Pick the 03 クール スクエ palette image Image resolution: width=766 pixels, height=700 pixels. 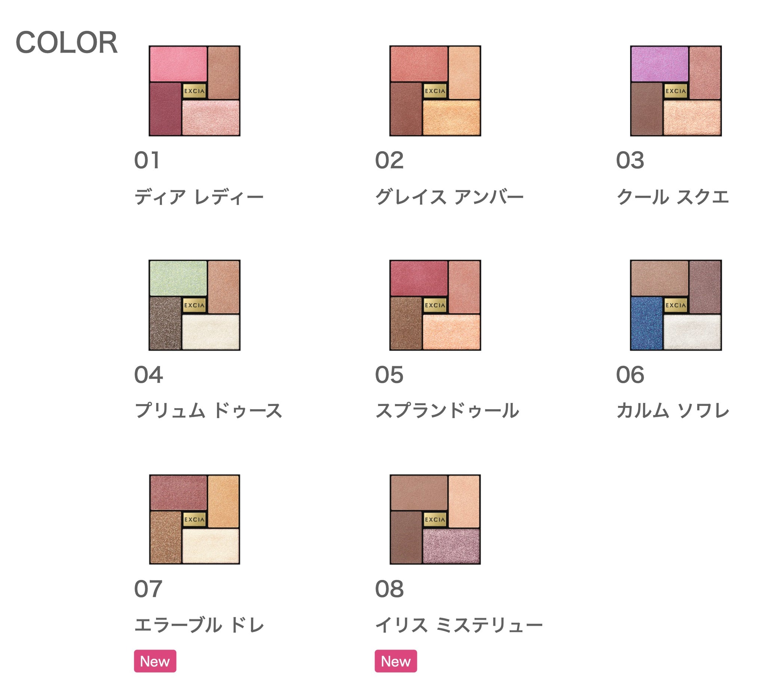coord(675,91)
